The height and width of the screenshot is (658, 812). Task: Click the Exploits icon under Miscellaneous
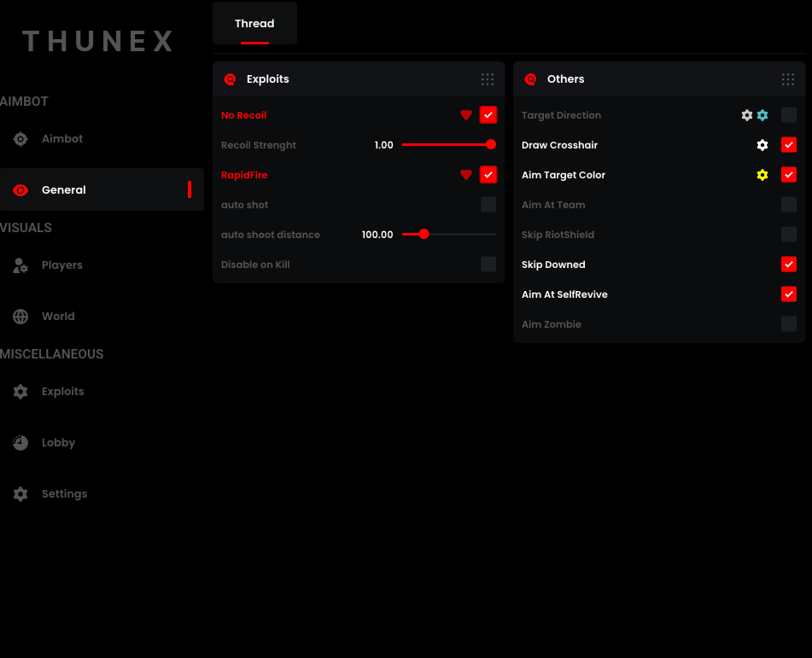20,391
